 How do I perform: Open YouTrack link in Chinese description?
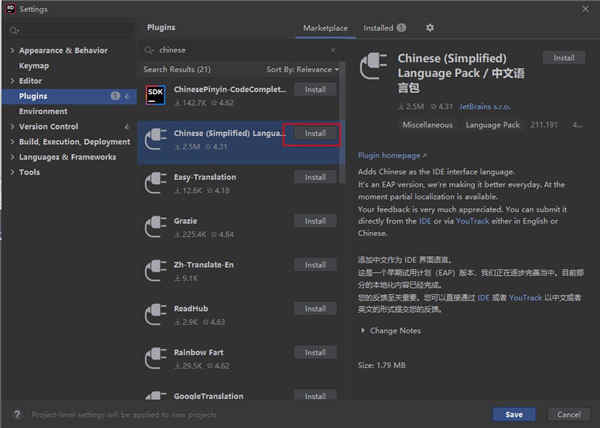pos(525,298)
